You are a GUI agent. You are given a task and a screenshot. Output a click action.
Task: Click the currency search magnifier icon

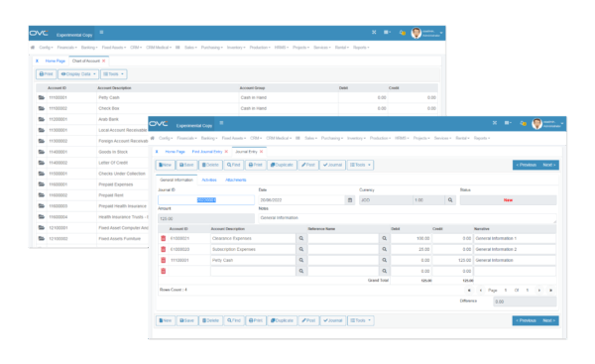point(450,200)
